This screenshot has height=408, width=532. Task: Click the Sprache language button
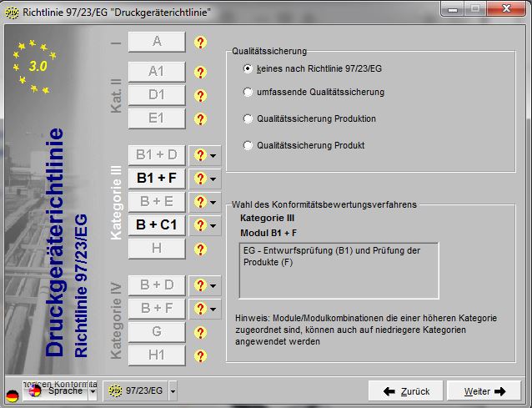(56, 391)
